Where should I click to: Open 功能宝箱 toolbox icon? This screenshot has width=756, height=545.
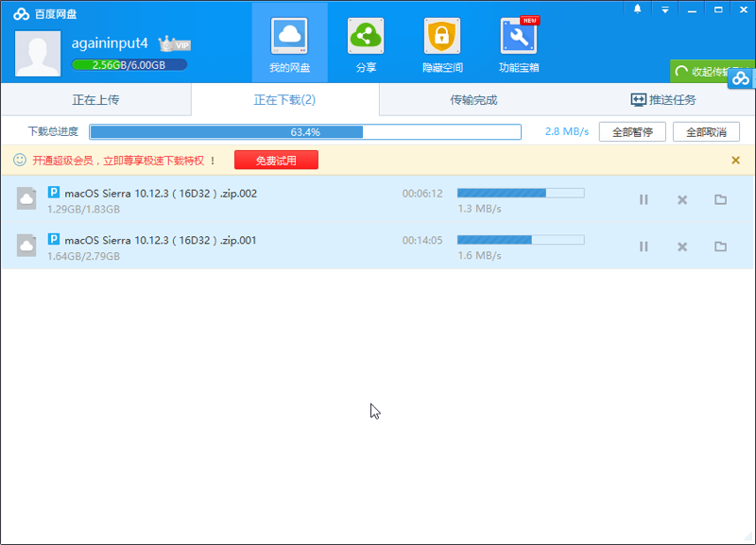tap(519, 36)
